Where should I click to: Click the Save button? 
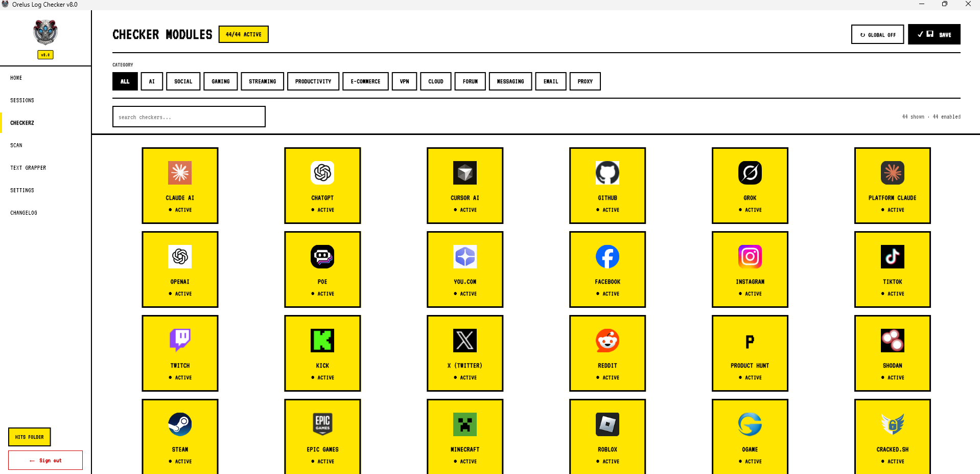tap(934, 34)
